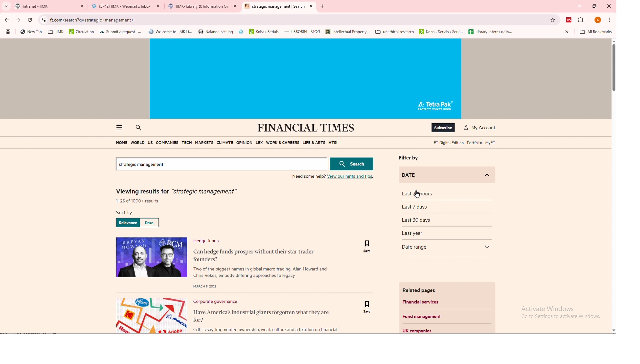Expand the Date range dropdown

487,247
